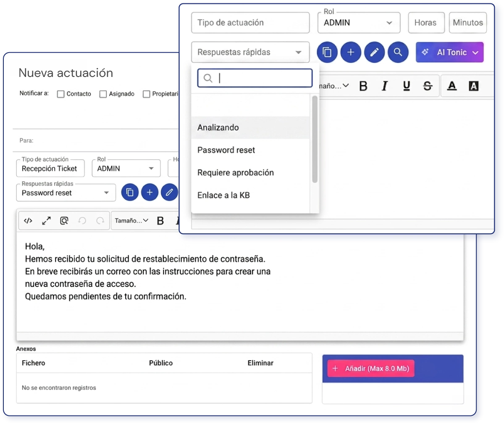Check the Contacto notification checkbox

[x=60, y=94]
